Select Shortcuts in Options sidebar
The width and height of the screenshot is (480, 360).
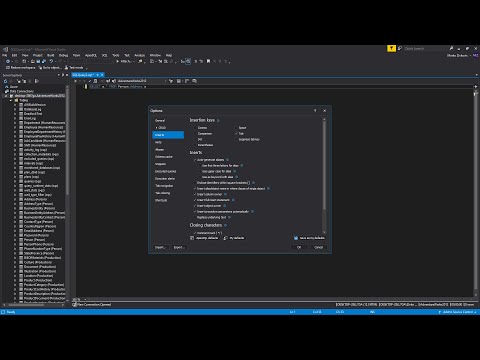point(161,200)
